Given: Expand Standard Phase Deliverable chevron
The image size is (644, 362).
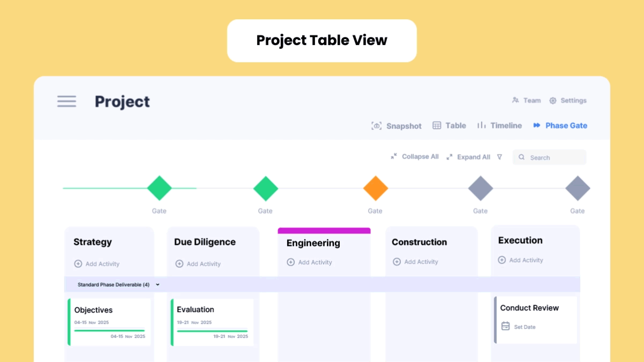Looking at the screenshot, I should point(158,285).
